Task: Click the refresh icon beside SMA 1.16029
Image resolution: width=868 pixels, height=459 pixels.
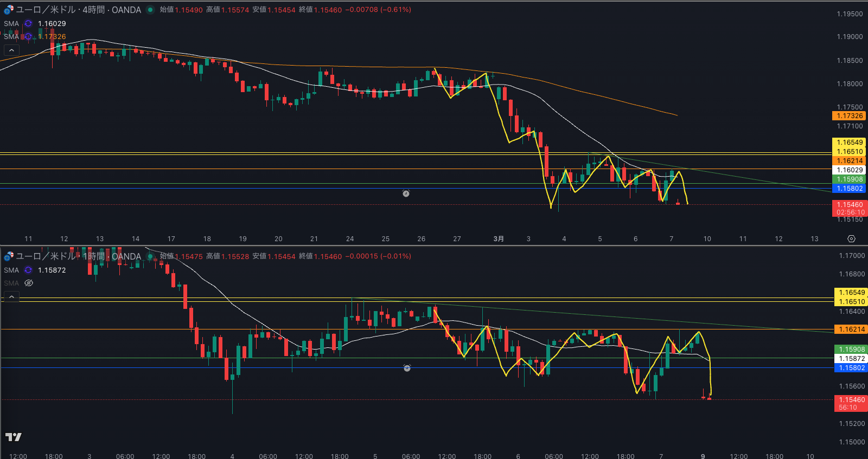Action: [28, 24]
